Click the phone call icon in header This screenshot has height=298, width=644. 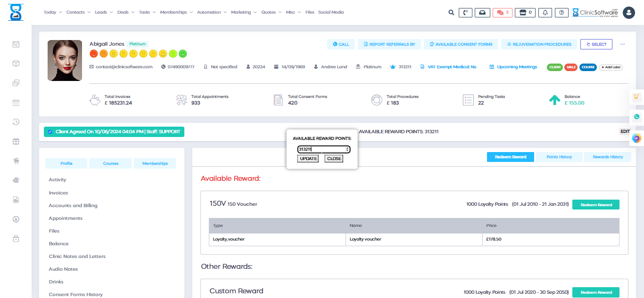coord(465,13)
